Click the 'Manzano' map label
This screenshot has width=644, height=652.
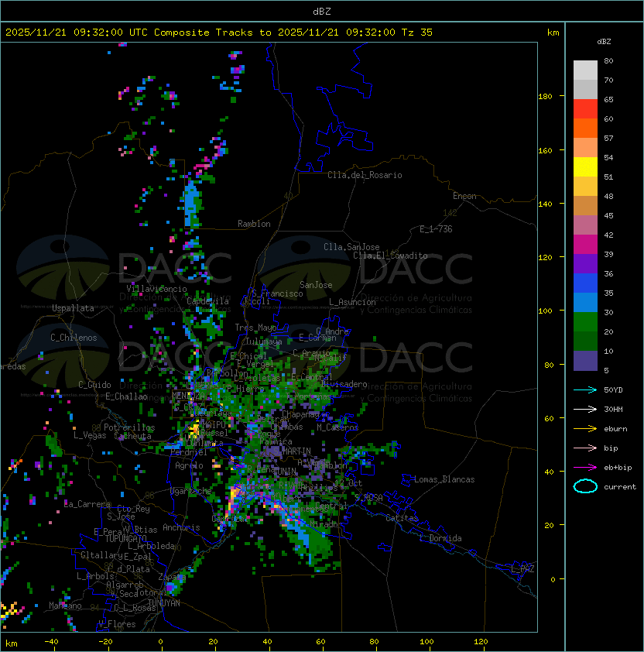coord(65,606)
